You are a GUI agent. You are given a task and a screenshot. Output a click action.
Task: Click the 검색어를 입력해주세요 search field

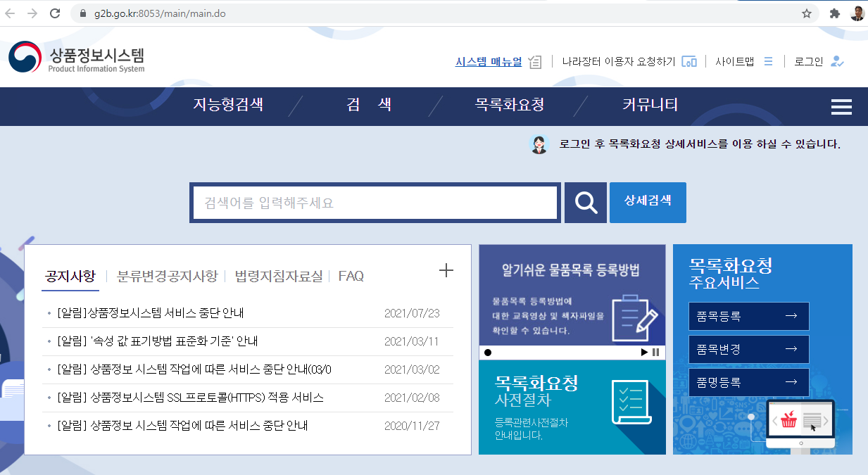click(x=375, y=203)
